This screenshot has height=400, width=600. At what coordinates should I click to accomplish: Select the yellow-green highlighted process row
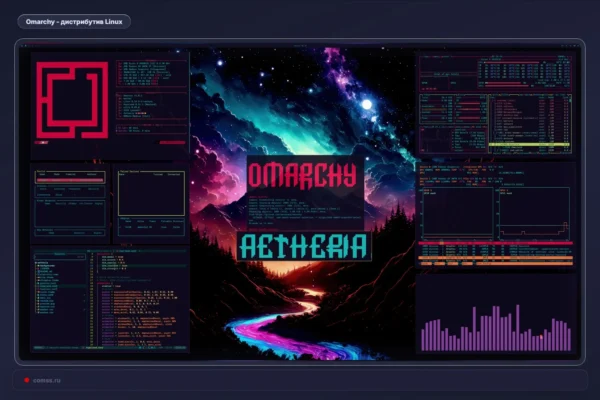click(x=529, y=145)
